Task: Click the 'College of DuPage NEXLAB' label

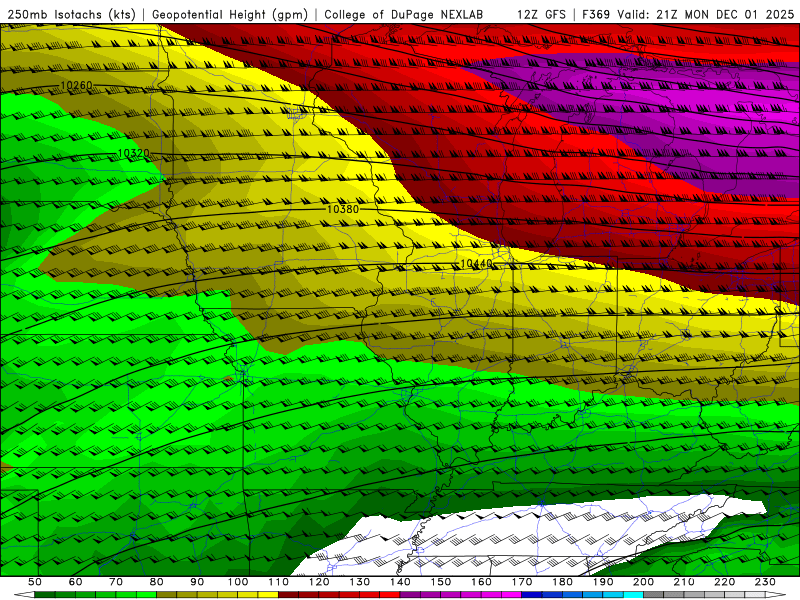Action: pyautogui.click(x=404, y=14)
